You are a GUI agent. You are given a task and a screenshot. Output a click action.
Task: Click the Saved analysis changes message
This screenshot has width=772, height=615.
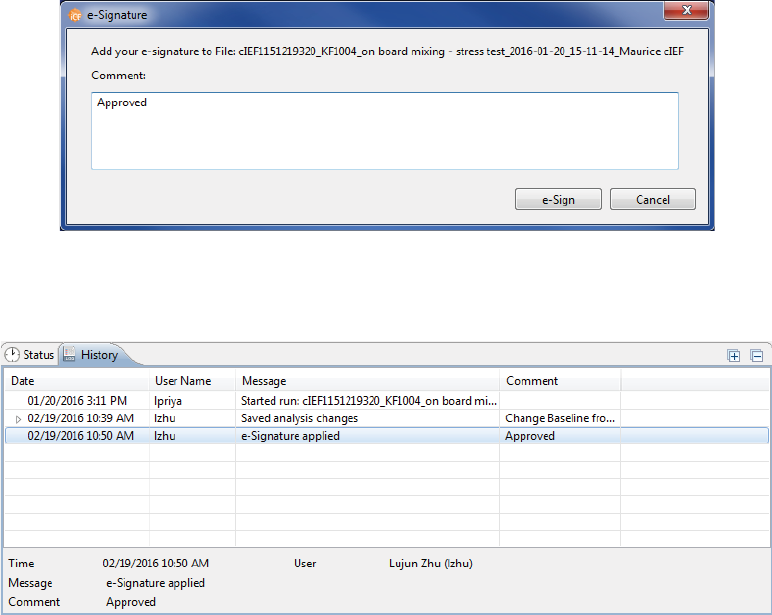[299, 418]
